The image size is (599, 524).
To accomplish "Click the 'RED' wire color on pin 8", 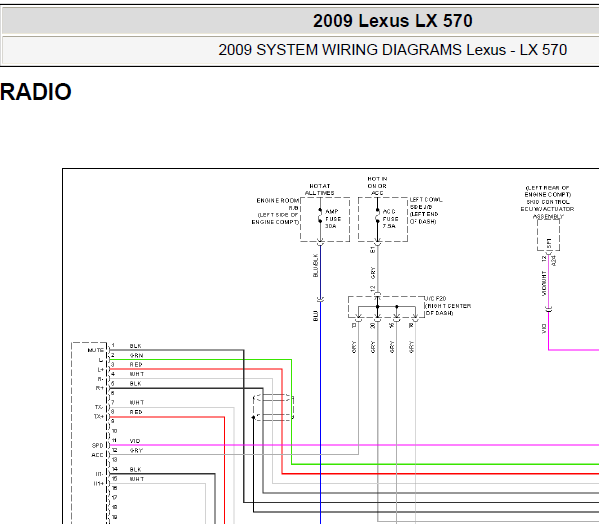I will coord(136,412).
